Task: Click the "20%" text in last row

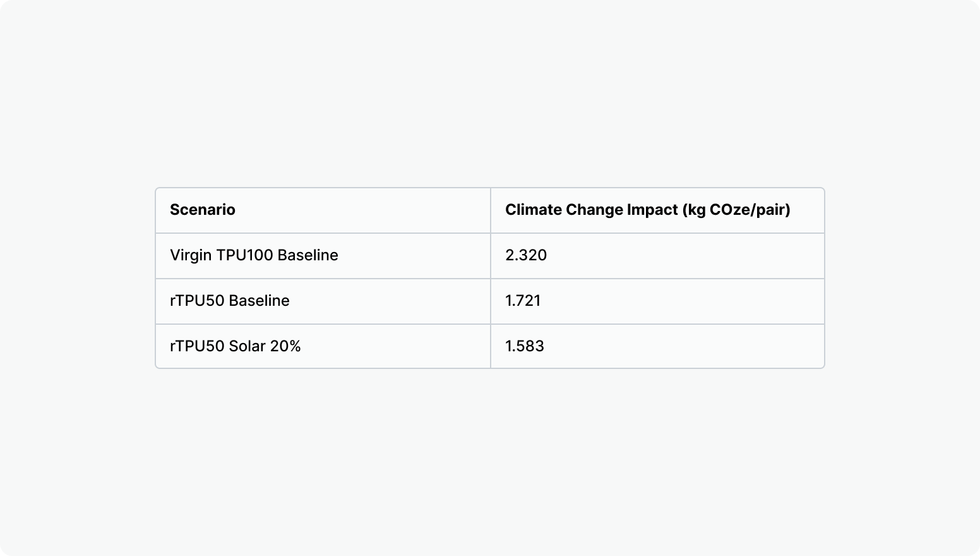Action: click(x=285, y=346)
